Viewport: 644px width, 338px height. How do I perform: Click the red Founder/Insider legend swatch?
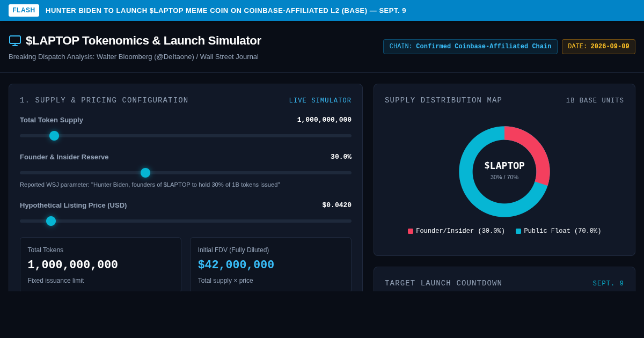411,231
